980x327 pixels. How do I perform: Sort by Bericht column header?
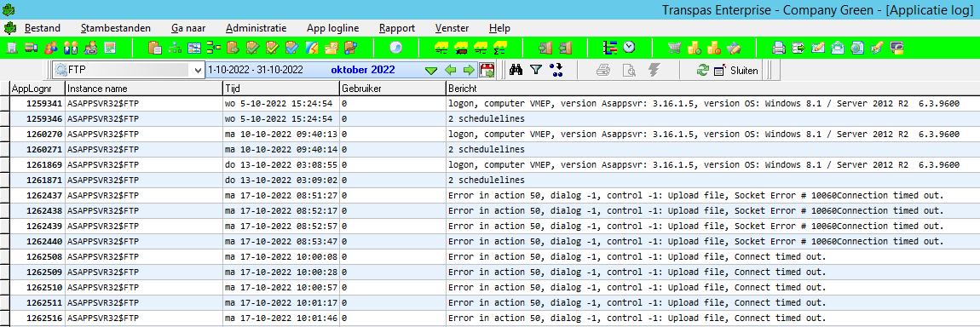[x=712, y=89]
